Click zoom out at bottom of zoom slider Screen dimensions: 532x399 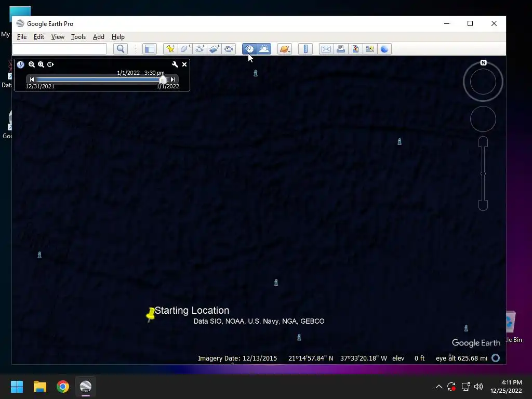tap(483, 205)
